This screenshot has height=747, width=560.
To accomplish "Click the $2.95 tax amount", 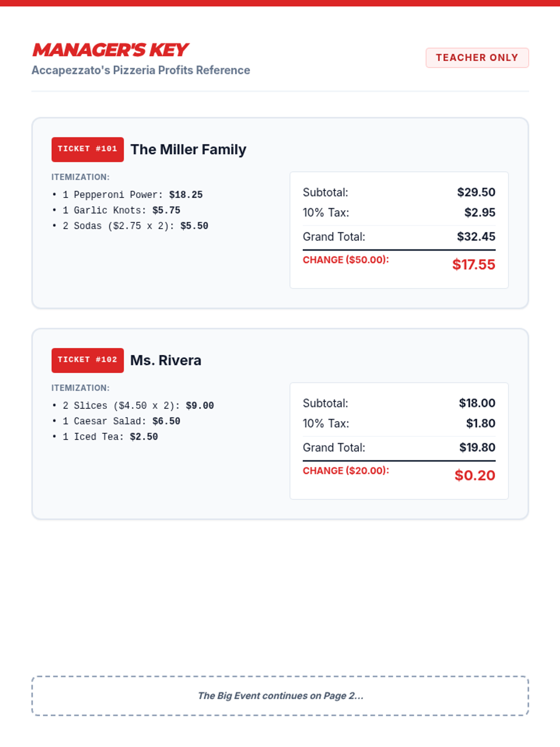I will tap(480, 212).
